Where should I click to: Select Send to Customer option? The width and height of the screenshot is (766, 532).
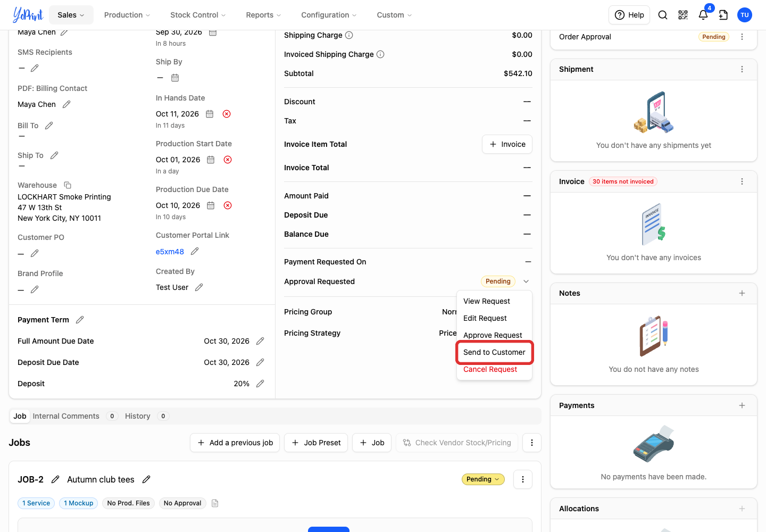pos(494,352)
